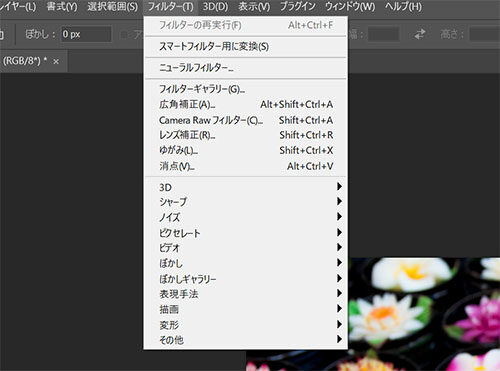Expand the ピクセレート submenu
The image size is (500, 371).
coord(246,233)
